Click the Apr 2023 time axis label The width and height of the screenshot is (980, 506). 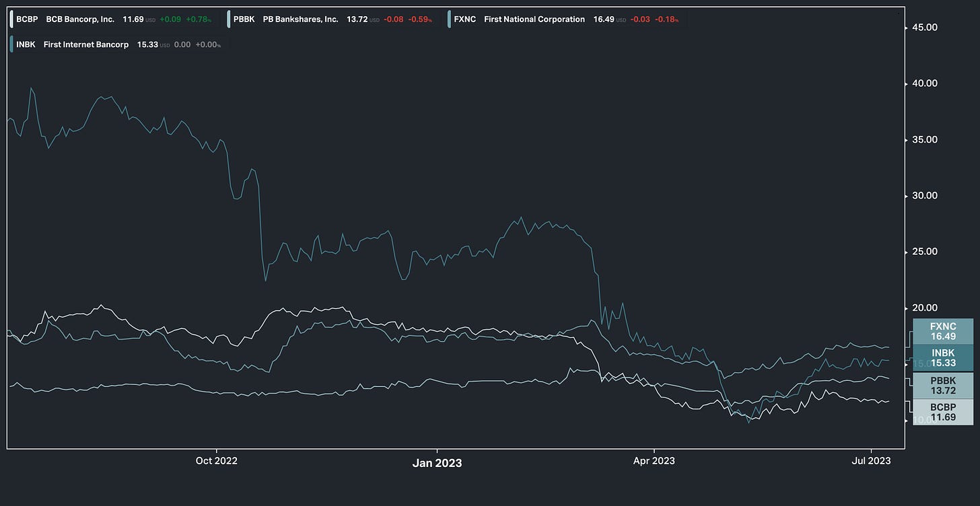pyautogui.click(x=654, y=461)
